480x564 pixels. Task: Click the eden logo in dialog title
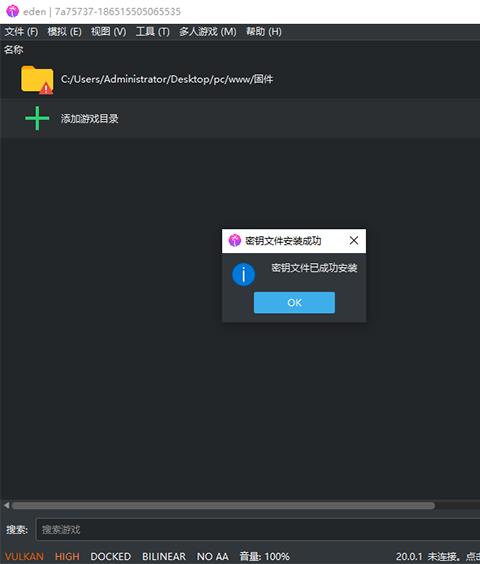235,240
